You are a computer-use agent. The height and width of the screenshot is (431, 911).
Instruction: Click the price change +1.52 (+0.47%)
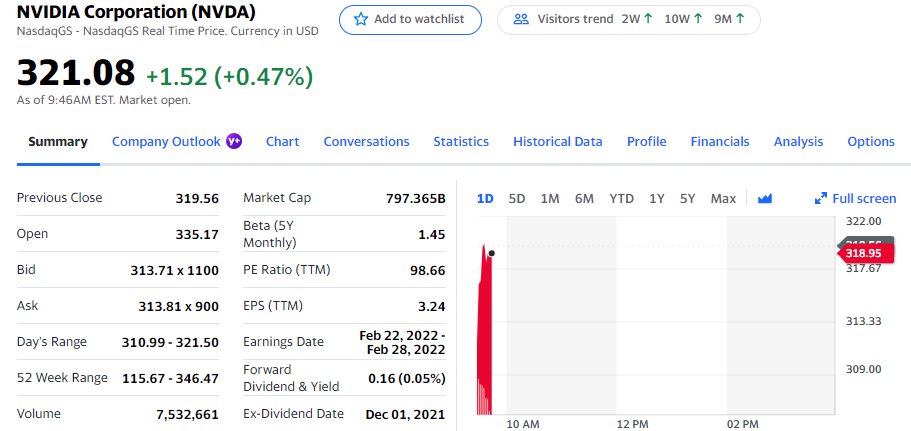click(x=229, y=76)
